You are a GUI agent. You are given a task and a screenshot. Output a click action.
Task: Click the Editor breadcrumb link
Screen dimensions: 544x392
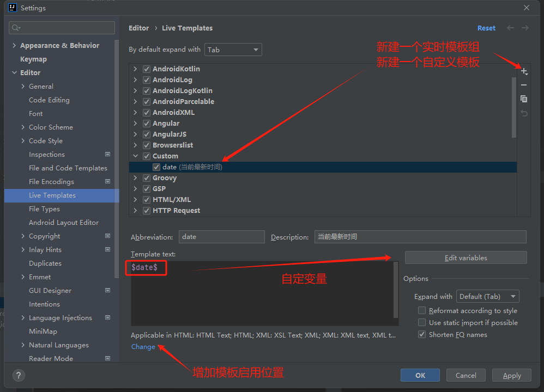(139, 28)
